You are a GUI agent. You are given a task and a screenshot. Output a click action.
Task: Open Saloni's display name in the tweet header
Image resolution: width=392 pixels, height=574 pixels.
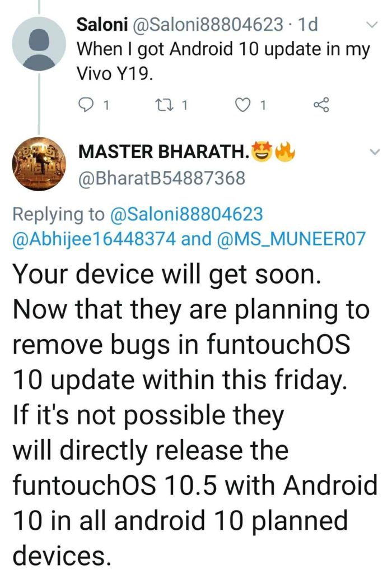click(x=102, y=25)
